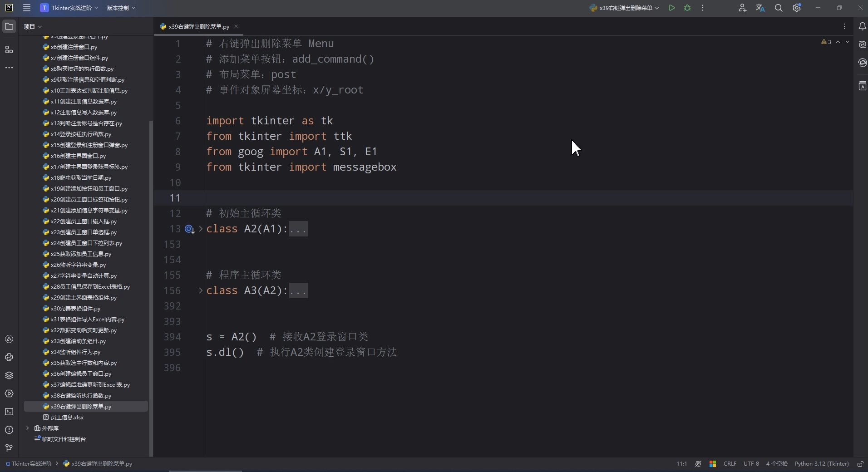Open IDE Settings via the gear icon
Image resolution: width=868 pixels, height=472 pixels.
click(797, 8)
